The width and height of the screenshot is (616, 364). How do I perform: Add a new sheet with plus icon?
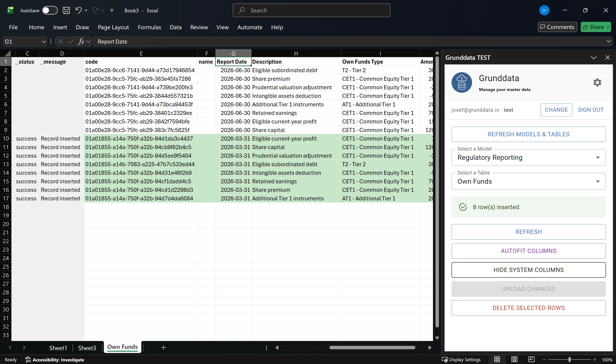click(x=163, y=347)
